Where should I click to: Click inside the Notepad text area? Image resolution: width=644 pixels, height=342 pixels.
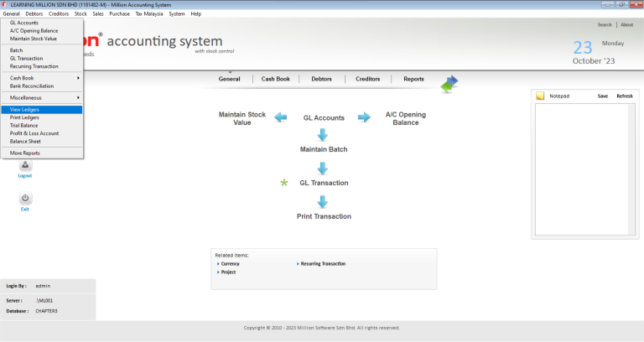pos(582,169)
